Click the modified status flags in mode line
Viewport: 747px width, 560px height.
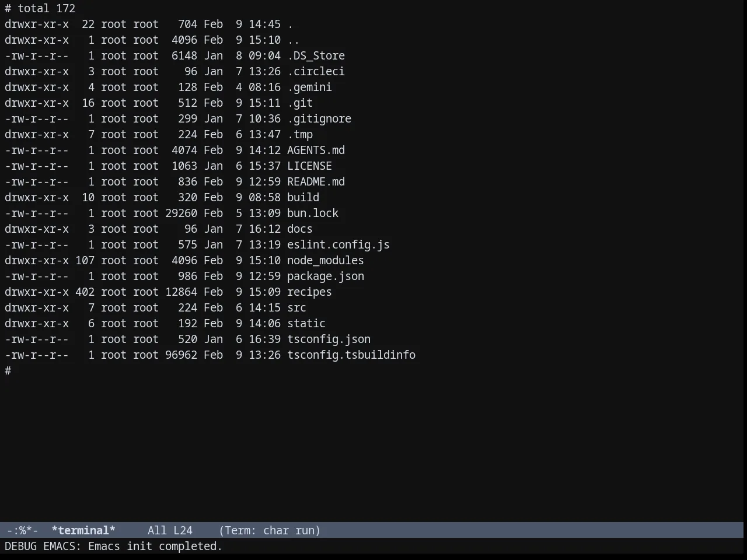(22, 530)
